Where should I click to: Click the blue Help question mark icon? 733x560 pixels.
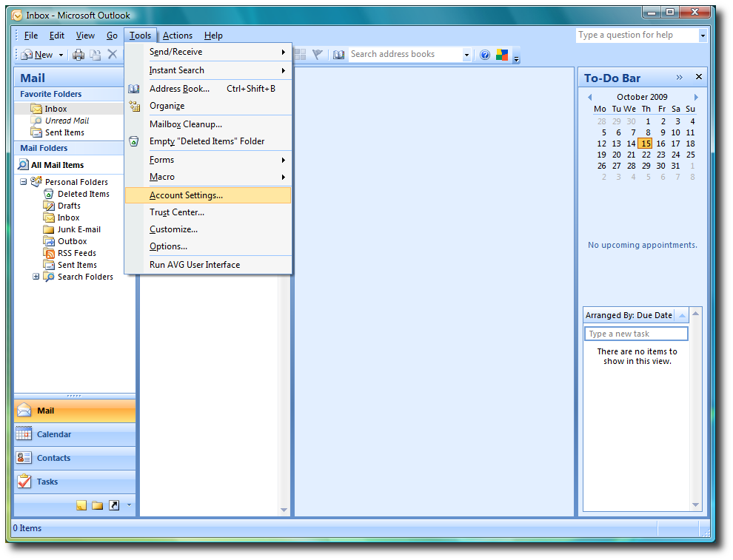485,55
